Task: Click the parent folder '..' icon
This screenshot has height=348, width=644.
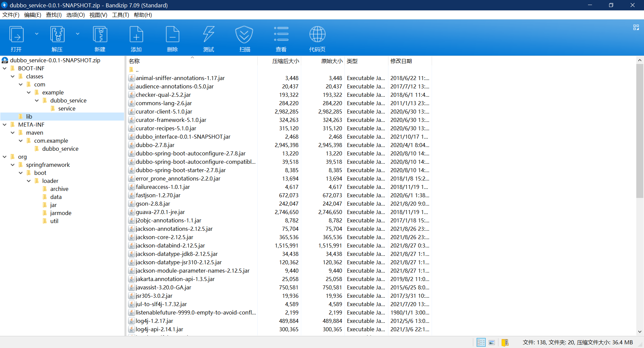Action: [131, 70]
